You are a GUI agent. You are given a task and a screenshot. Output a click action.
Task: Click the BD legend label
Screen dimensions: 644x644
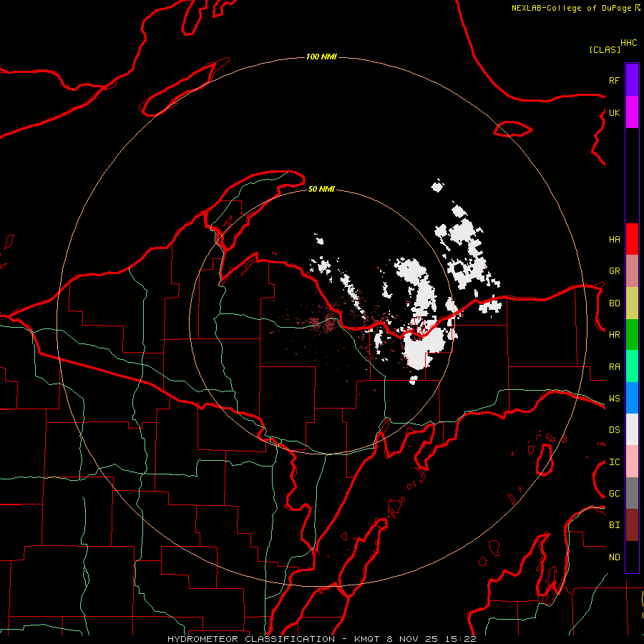614,303
